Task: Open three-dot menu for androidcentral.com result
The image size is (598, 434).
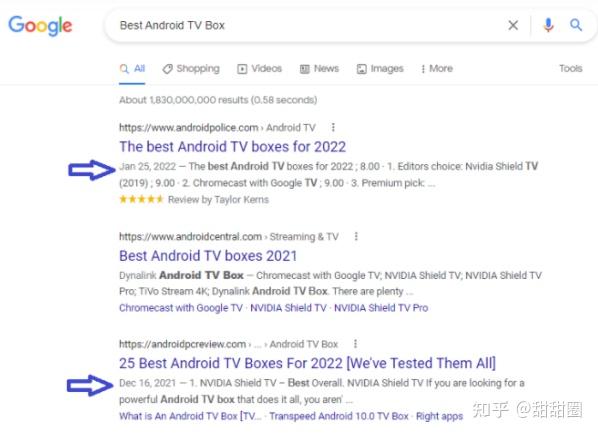Action: pyautogui.click(x=356, y=236)
